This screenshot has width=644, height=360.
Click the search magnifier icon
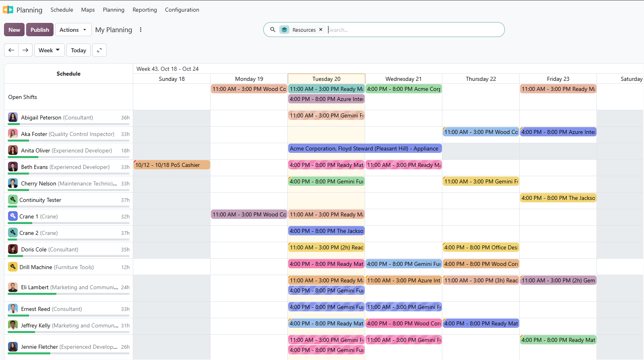point(272,30)
